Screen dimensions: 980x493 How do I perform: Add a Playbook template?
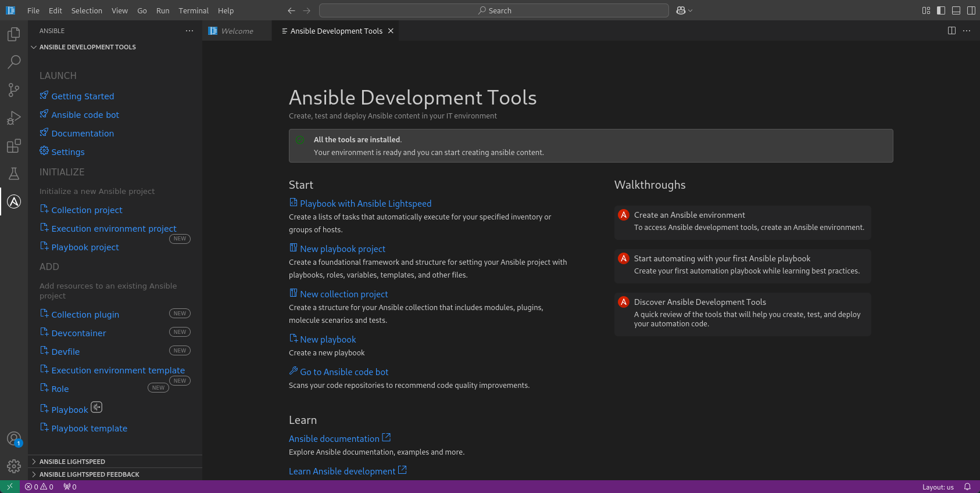(x=89, y=429)
